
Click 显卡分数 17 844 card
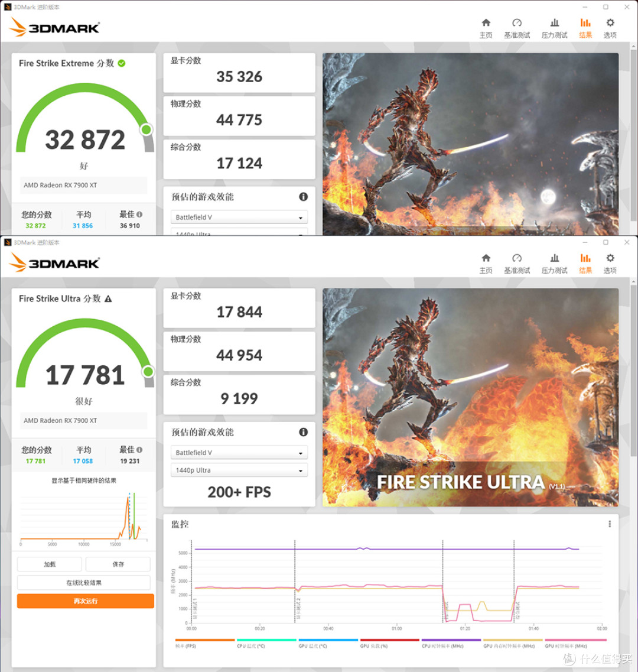[x=239, y=308]
